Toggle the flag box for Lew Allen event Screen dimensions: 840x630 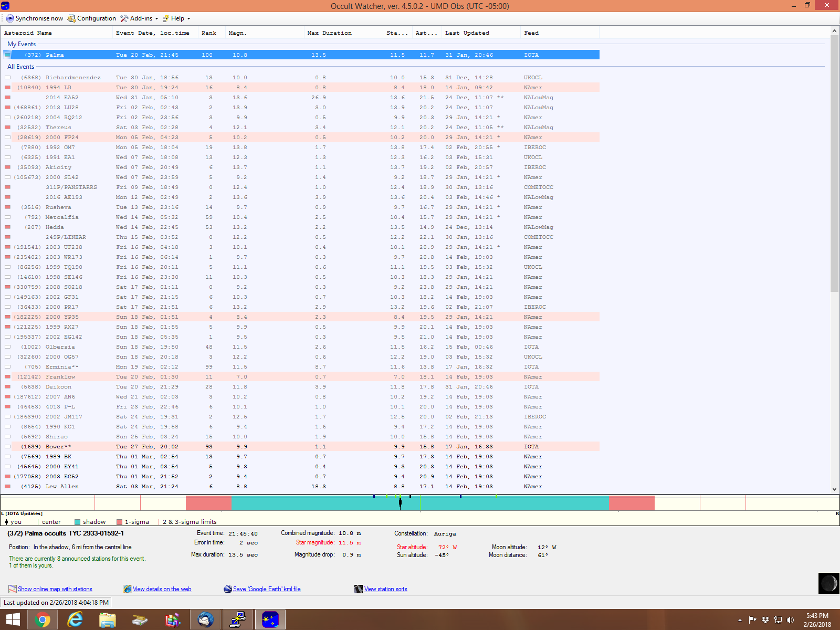[8, 487]
